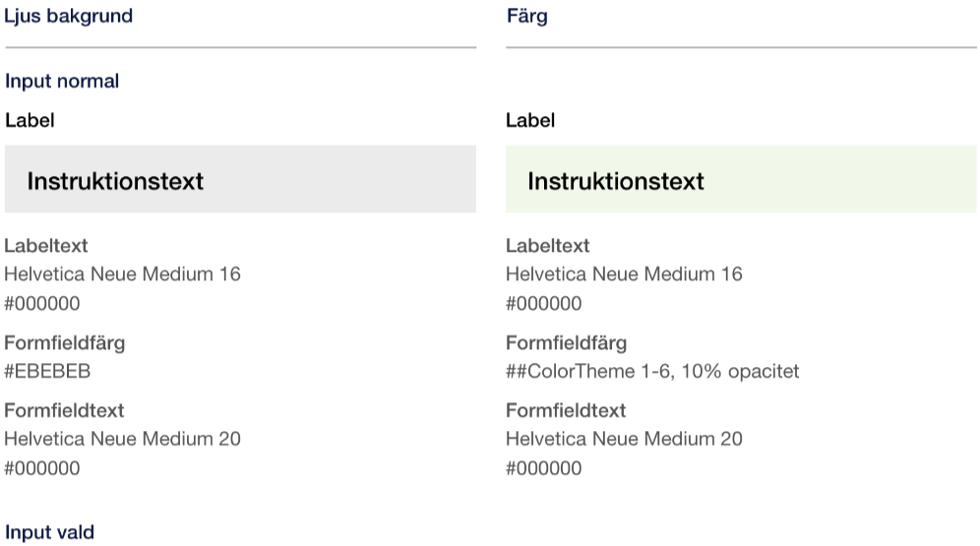Click Helvetica Neue Medium 20 in right column
Screen dimensions: 980x546
click(624, 439)
